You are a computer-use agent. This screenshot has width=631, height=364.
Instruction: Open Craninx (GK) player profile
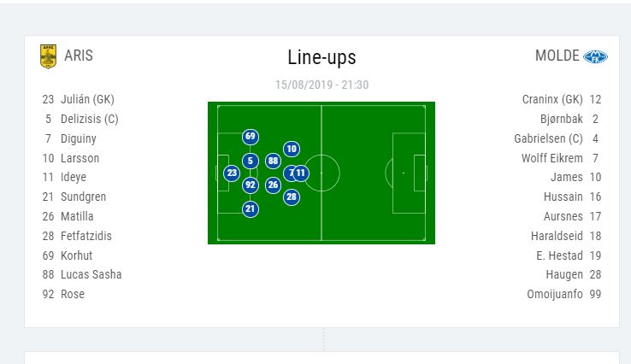pyautogui.click(x=552, y=99)
